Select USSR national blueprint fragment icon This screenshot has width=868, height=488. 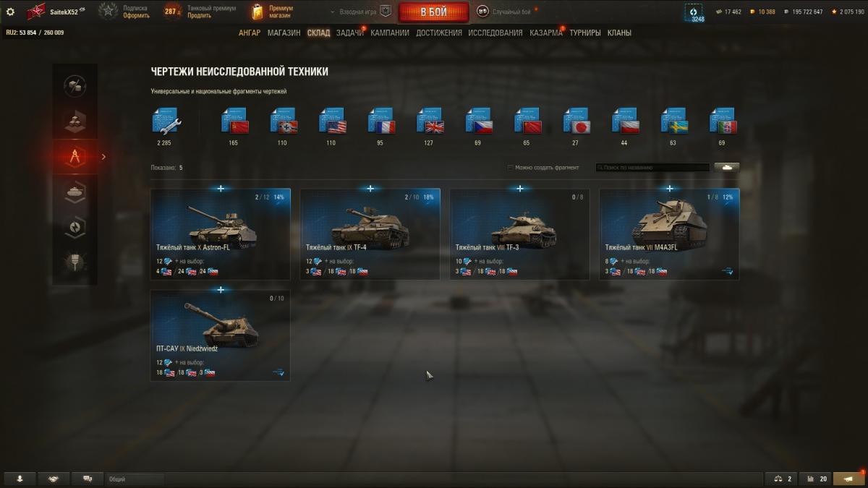point(234,121)
